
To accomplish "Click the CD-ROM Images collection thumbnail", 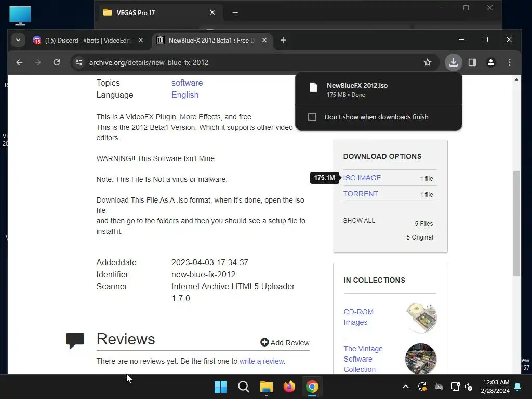I will (x=421, y=317).
